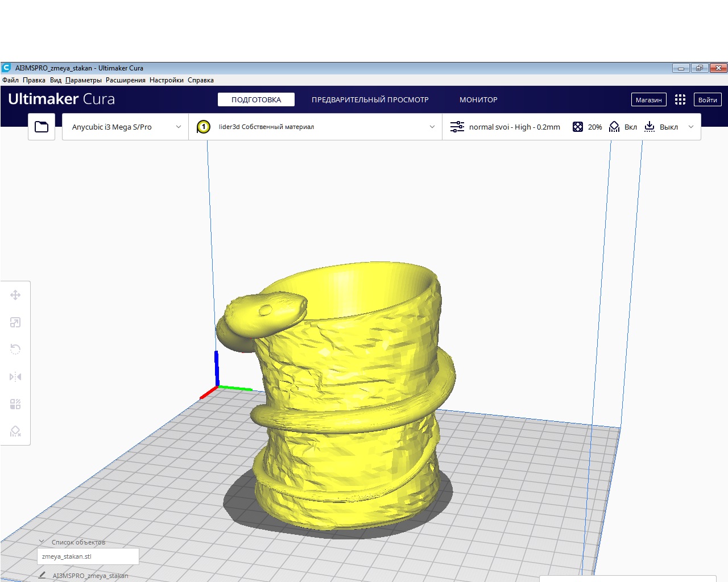Click the support enabled icon
Screen dimensions: 728x582
coord(614,127)
